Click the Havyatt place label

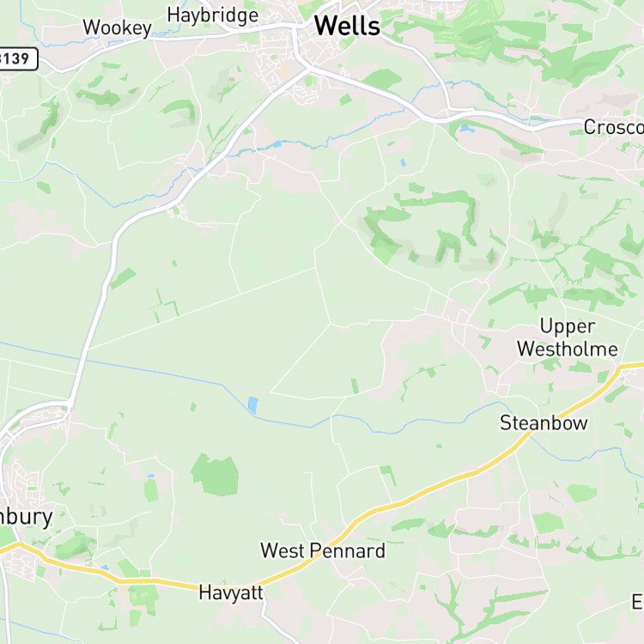(x=231, y=593)
